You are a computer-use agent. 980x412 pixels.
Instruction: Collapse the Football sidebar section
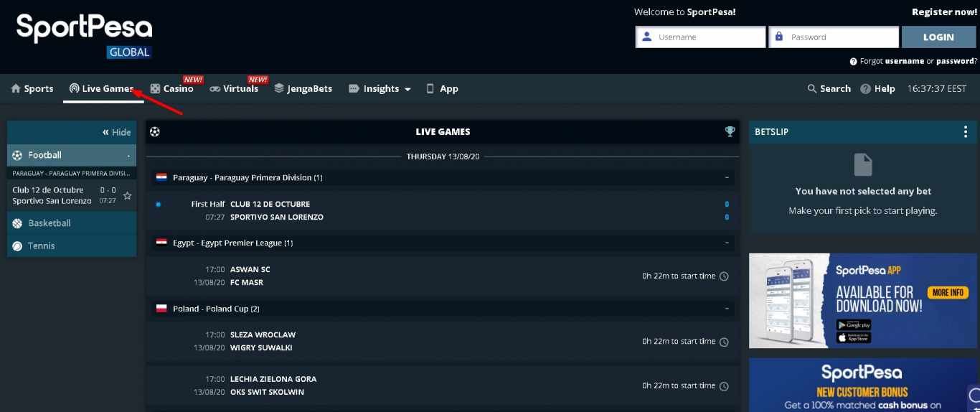coord(72,155)
